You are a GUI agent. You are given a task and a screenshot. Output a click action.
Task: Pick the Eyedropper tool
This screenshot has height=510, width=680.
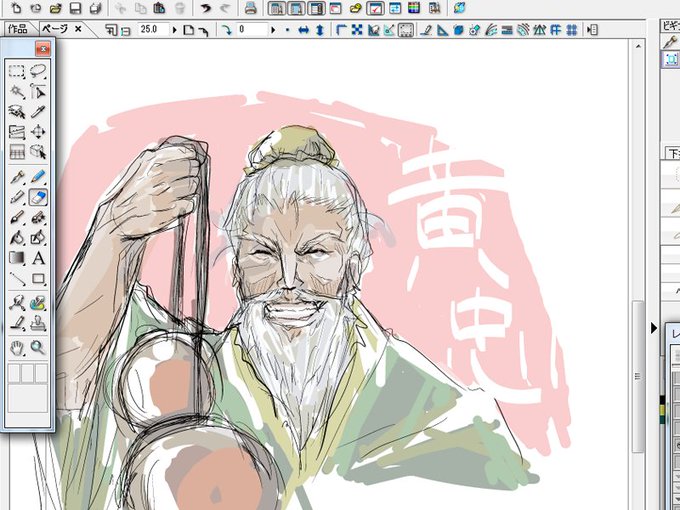pyautogui.click(x=38, y=112)
